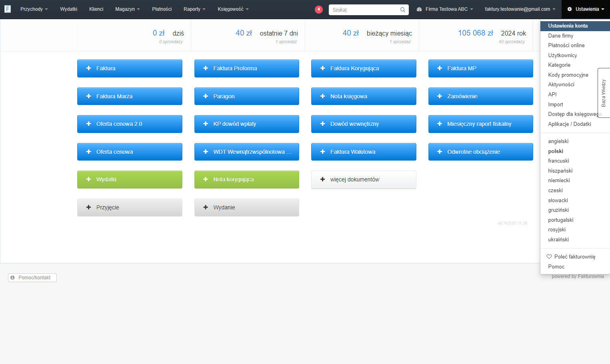610x364 pixels.
Task: Click the Fakturownia logo icon
Action: [x=8, y=9]
